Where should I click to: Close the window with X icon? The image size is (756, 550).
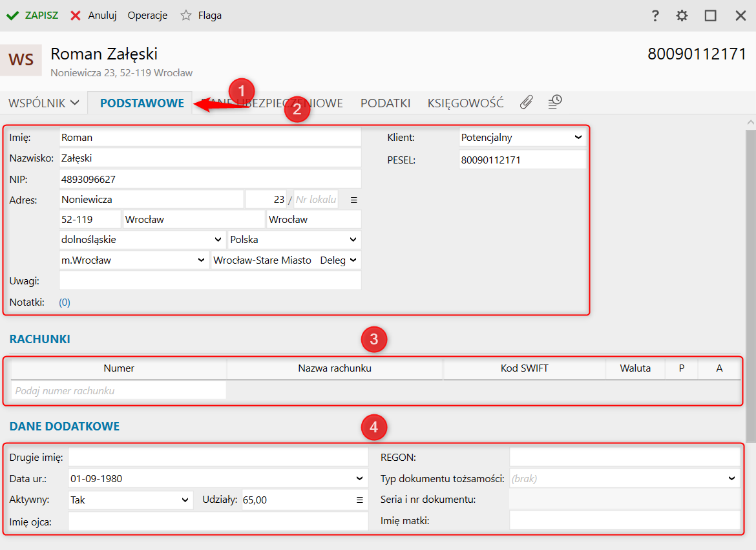click(x=740, y=16)
